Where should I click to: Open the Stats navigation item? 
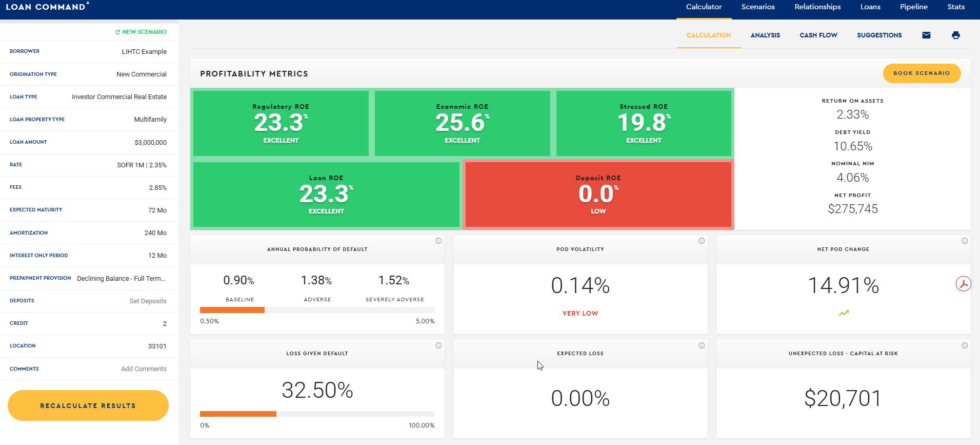(956, 7)
